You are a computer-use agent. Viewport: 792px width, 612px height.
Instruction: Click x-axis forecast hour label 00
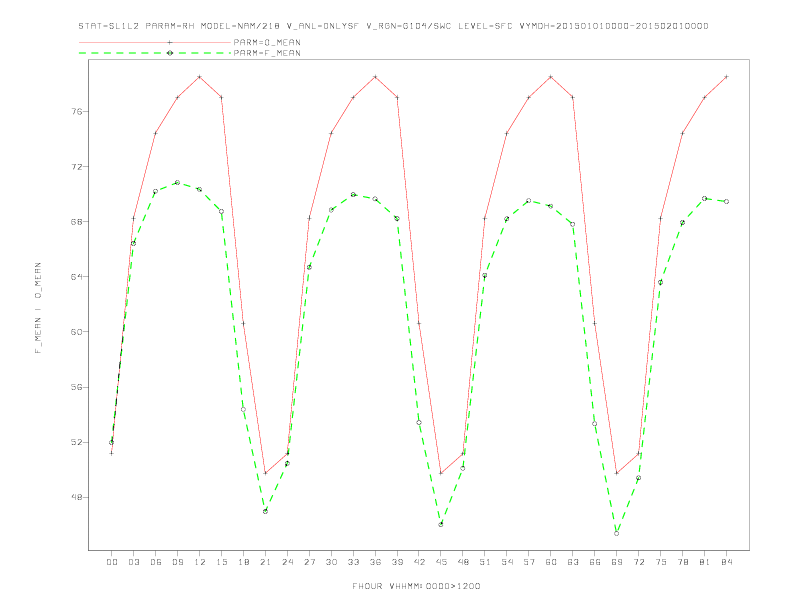[112, 562]
